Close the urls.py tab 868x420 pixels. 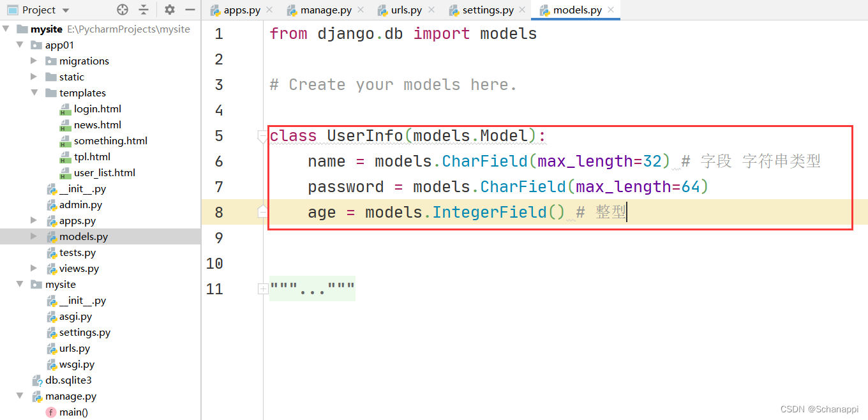[x=431, y=10]
